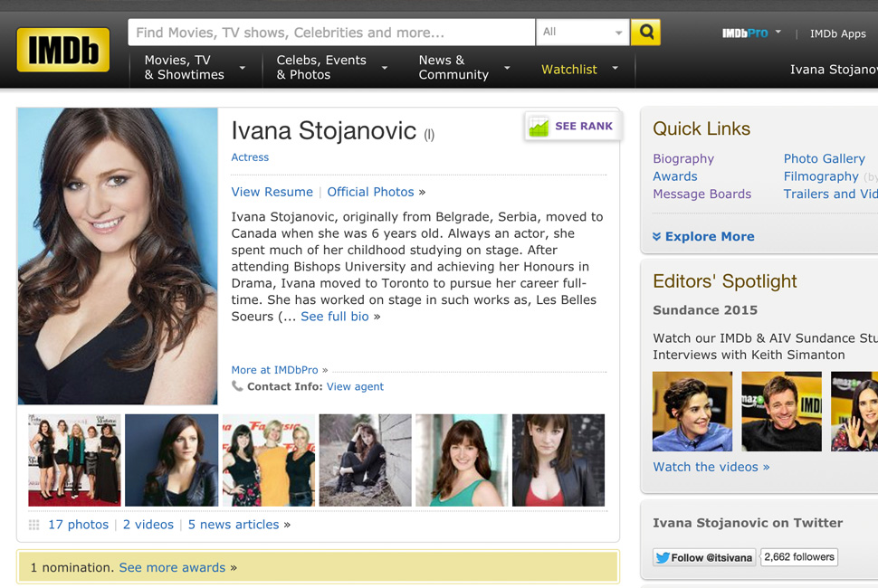The height and width of the screenshot is (588, 878).
Task: Click the green rank chart icon
Action: click(539, 127)
